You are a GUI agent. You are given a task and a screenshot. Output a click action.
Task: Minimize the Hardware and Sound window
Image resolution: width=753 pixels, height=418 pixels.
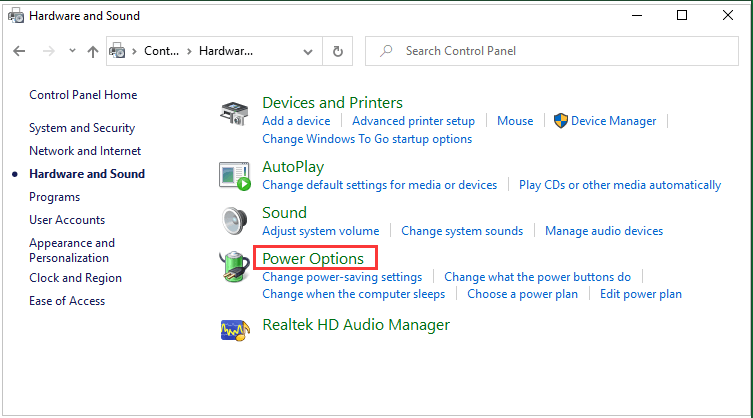click(x=637, y=15)
